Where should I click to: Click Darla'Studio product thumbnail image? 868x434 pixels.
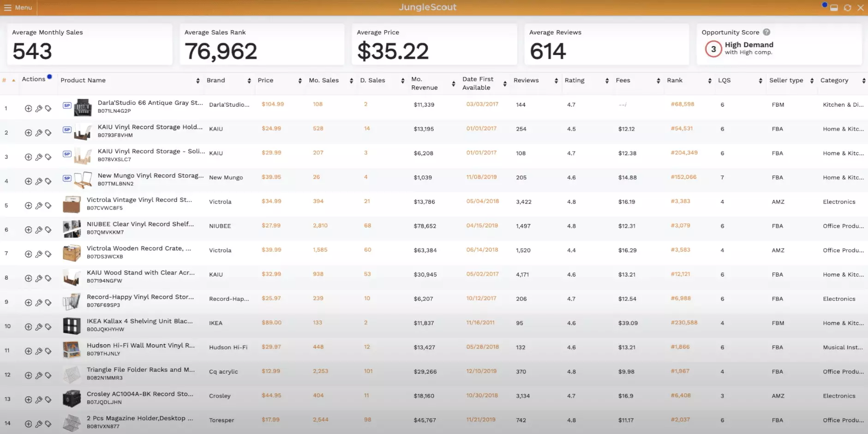click(x=83, y=108)
